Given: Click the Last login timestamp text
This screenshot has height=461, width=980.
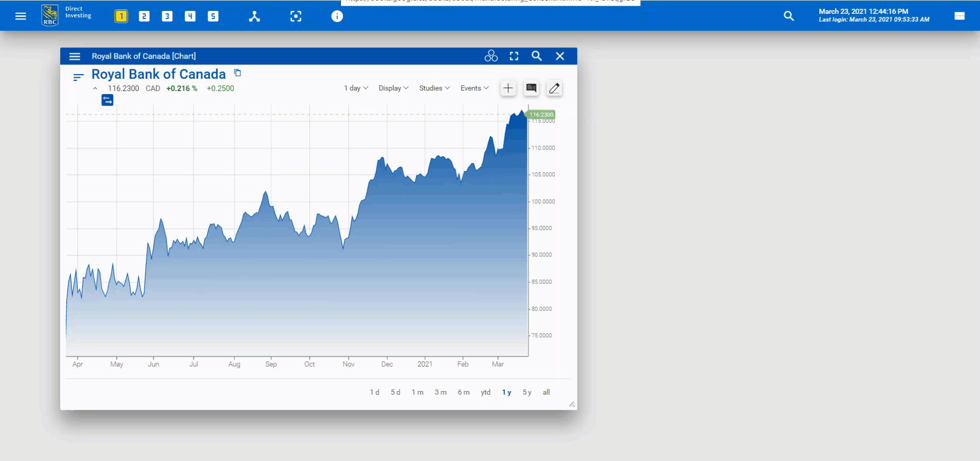Looking at the screenshot, I should pyautogui.click(x=874, y=20).
